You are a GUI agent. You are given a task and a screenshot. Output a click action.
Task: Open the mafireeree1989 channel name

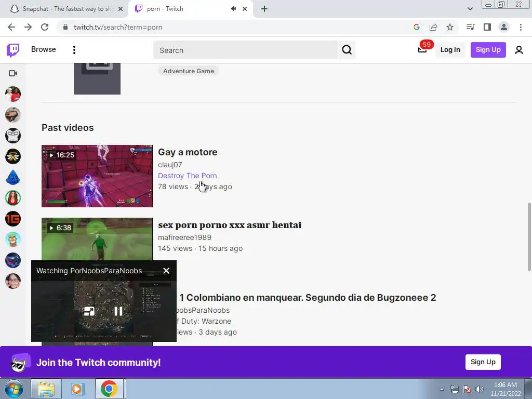[x=184, y=237]
